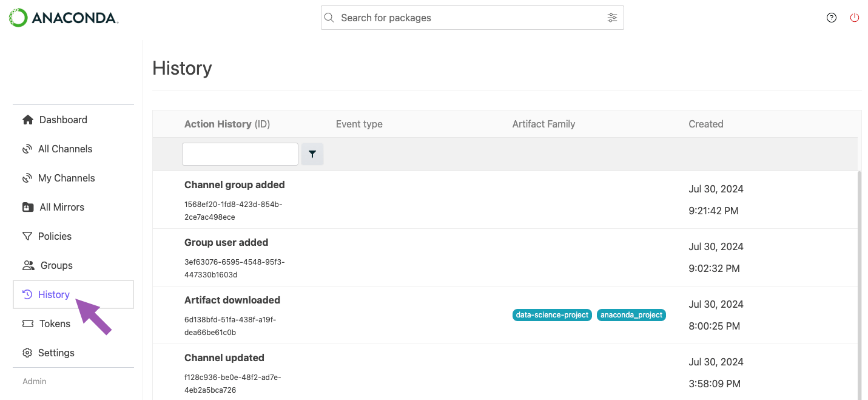Screen dimensions: 868x400
Task: Click ID starting with 1568ef20
Action: click(x=234, y=211)
